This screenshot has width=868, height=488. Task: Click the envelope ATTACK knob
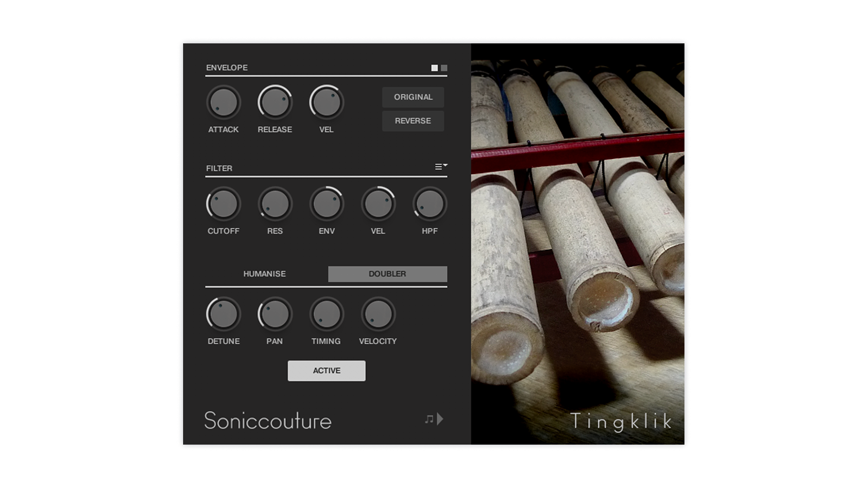[x=223, y=103]
